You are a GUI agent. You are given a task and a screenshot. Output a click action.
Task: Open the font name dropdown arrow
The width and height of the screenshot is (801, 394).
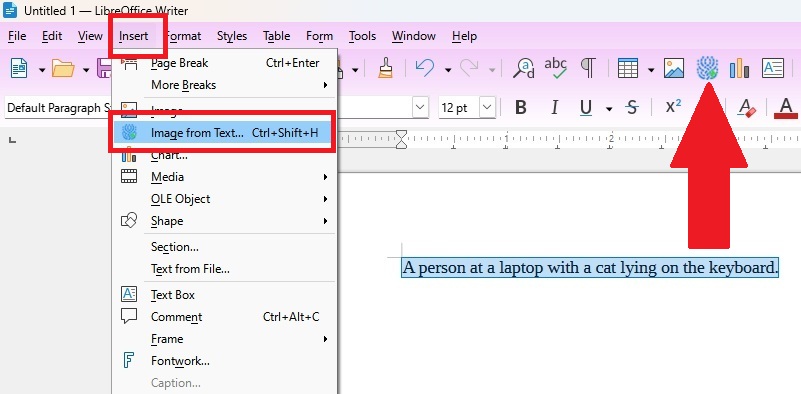tap(420, 108)
